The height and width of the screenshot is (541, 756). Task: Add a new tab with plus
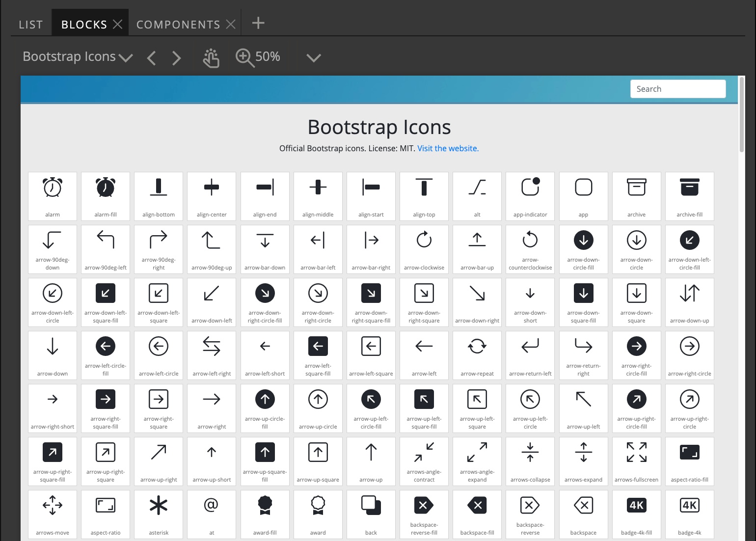pos(258,23)
